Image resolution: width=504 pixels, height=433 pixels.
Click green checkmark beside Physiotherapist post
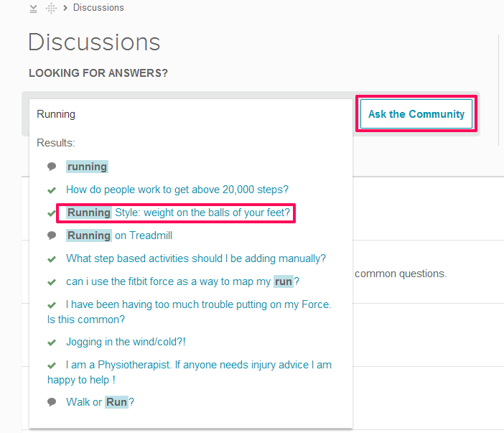tap(52, 366)
